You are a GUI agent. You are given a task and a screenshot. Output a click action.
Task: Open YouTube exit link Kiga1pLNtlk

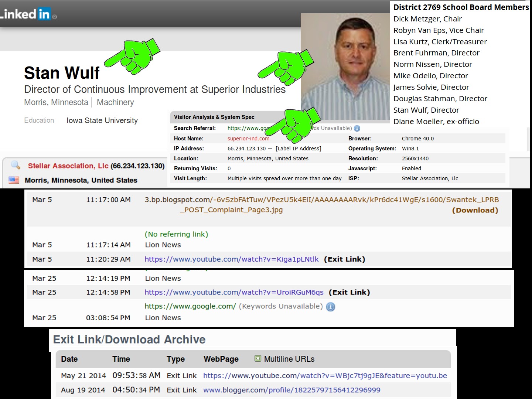[x=231, y=259]
